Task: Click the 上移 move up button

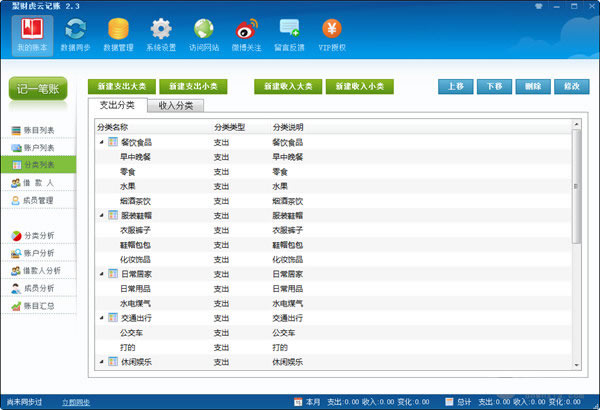Action: [456, 87]
